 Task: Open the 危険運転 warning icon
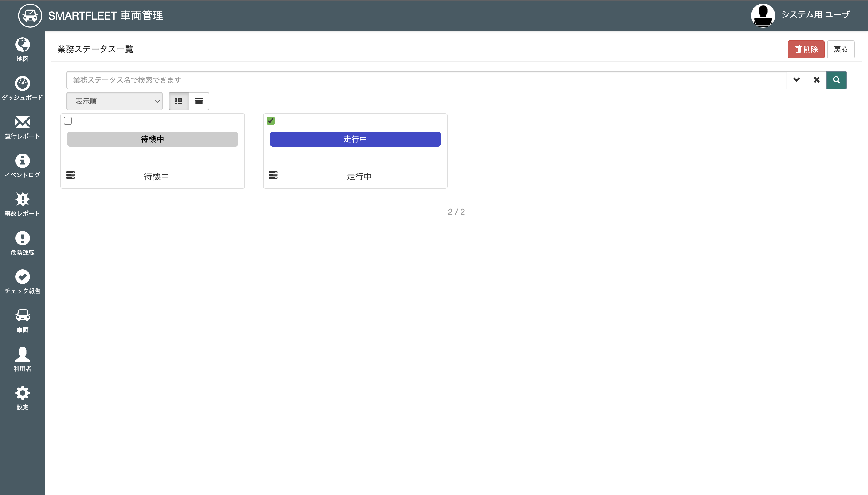[x=23, y=238]
